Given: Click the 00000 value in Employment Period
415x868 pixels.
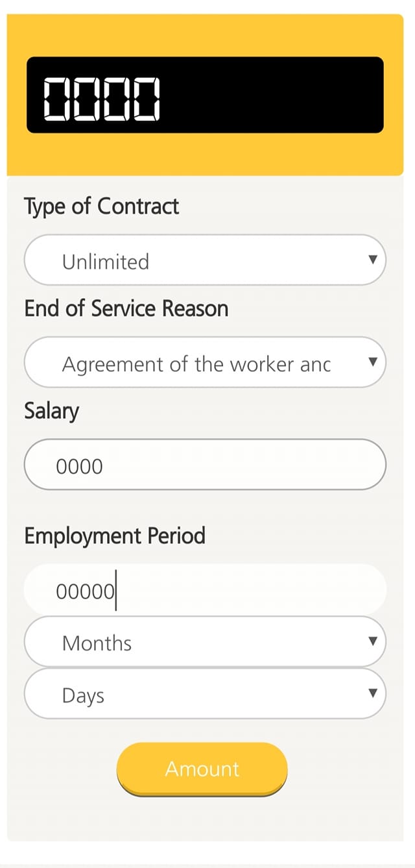Looking at the screenshot, I should tap(85, 591).
